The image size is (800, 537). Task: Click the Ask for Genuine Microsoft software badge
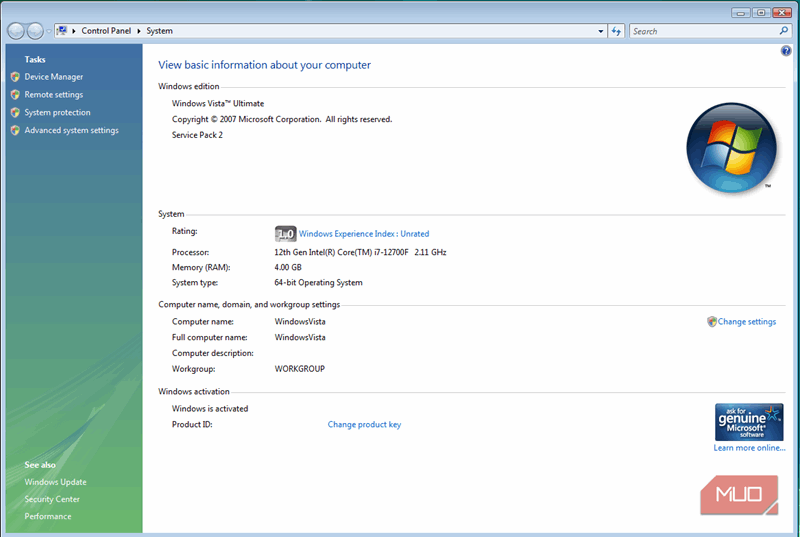[748, 421]
